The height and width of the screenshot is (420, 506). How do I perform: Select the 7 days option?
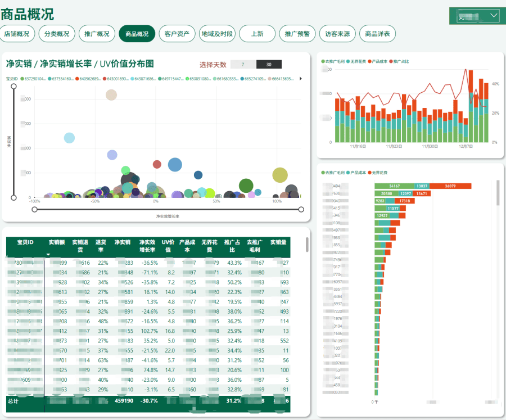[x=243, y=65]
